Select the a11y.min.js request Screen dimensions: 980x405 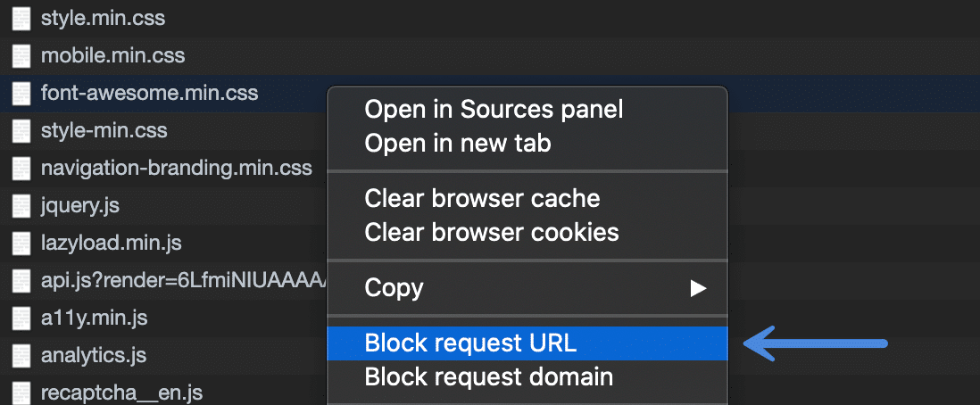(x=94, y=318)
